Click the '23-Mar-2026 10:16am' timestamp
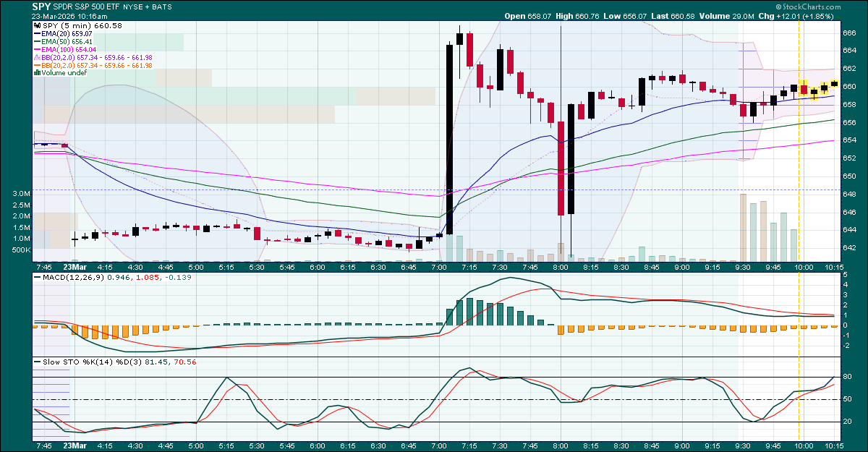The width and height of the screenshot is (868, 452). 70,16
